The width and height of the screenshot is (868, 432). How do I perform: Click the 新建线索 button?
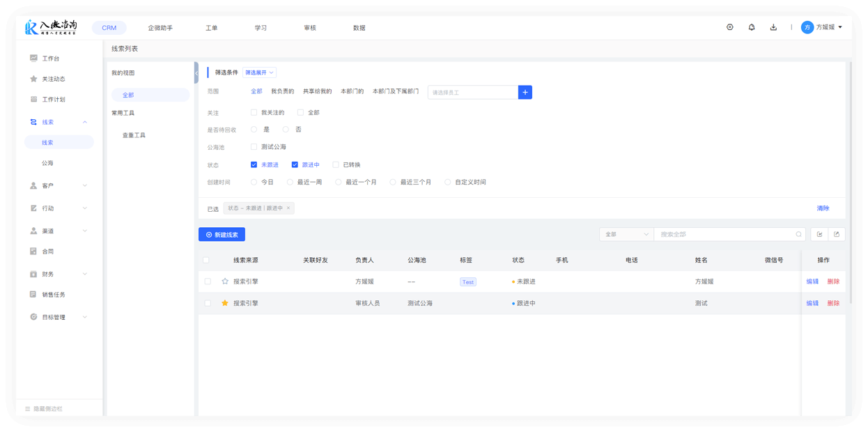(222, 234)
